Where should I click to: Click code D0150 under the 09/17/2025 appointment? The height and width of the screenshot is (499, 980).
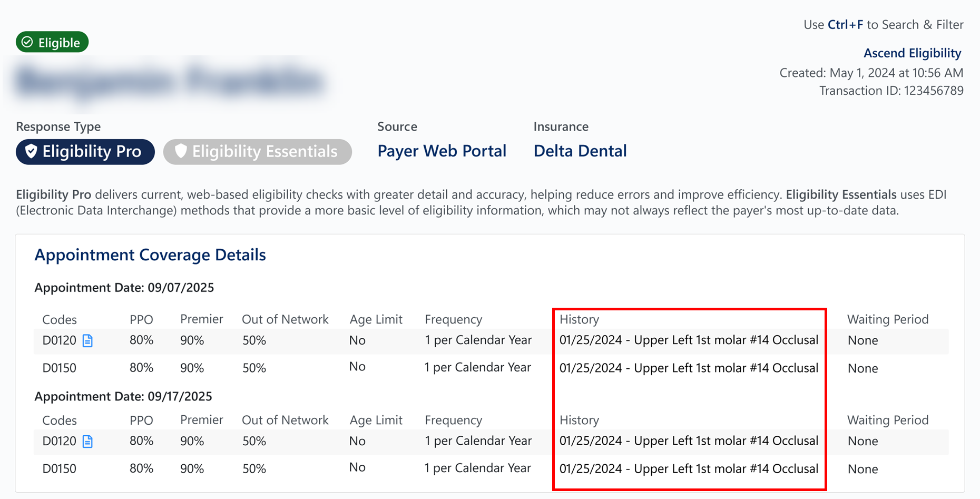pyautogui.click(x=60, y=468)
